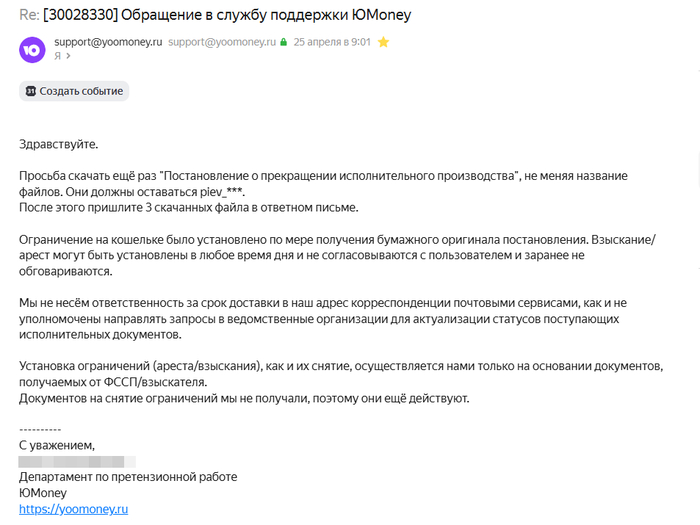Click calendar icon in Создать событие
Viewport: 700px width, 525px height.
pos(30,91)
